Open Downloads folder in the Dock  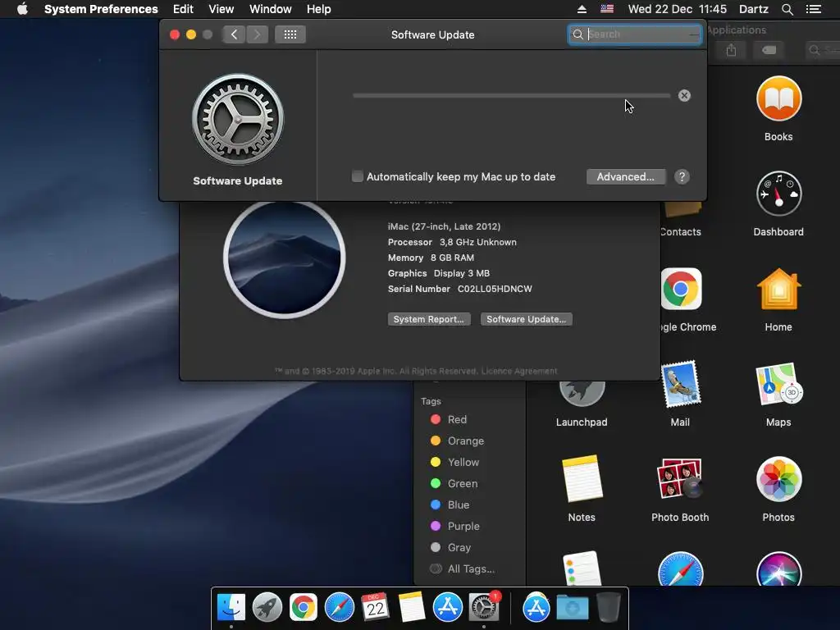click(x=572, y=608)
